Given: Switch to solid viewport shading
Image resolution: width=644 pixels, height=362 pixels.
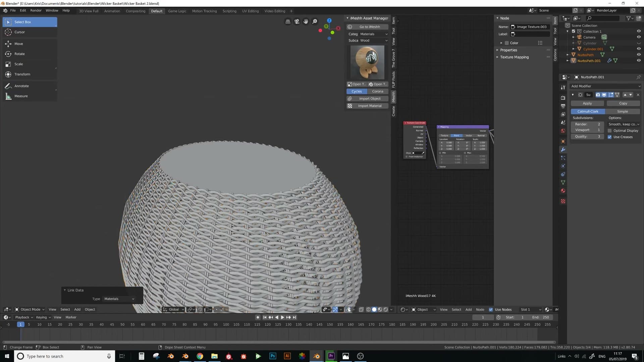Looking at the screenshot, I should 374,310.
